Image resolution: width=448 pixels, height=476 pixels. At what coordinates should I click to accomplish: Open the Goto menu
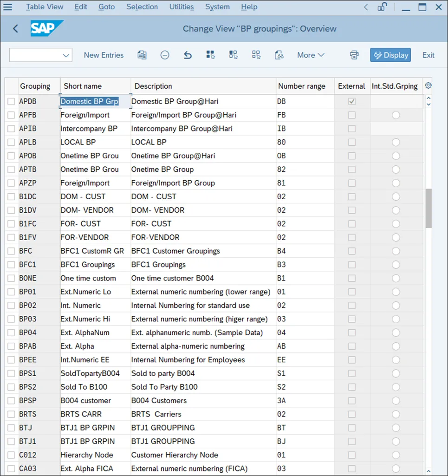(107, 7)
